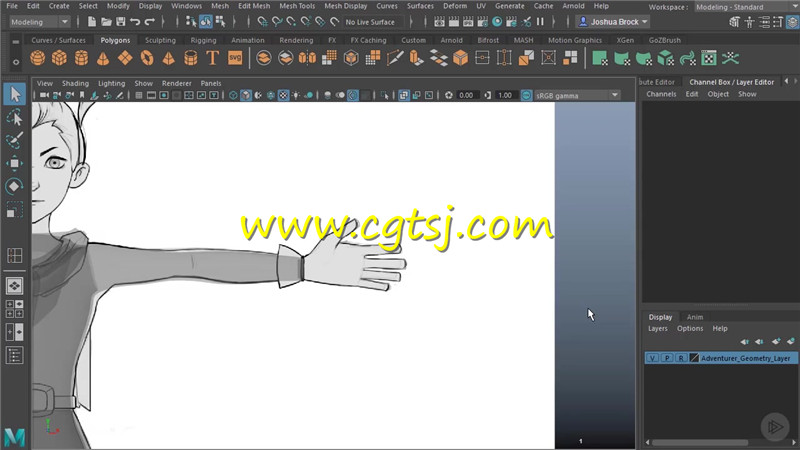The width and height of the screenshot is (800, 450).
Task: Open the Channel Box Object menu
Action: [718, 94]
